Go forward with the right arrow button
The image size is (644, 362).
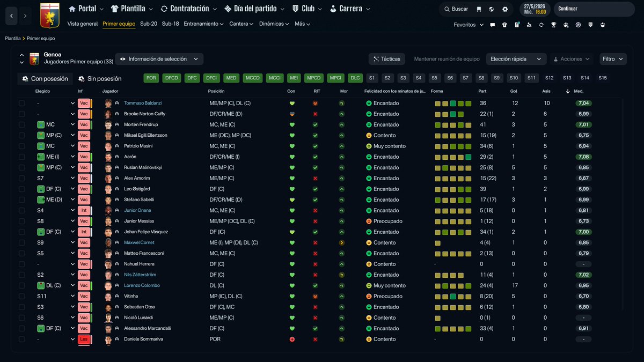tap(25, 16)
